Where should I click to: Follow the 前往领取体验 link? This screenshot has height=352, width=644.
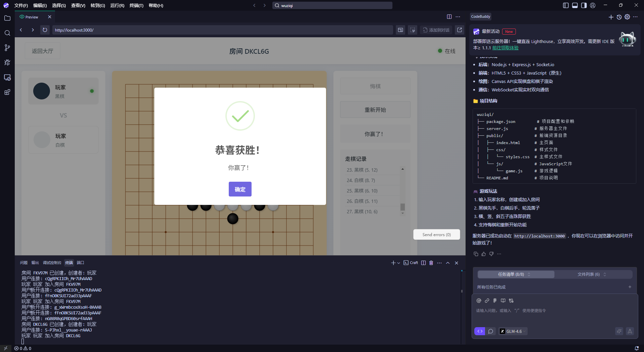pos(505,48)
